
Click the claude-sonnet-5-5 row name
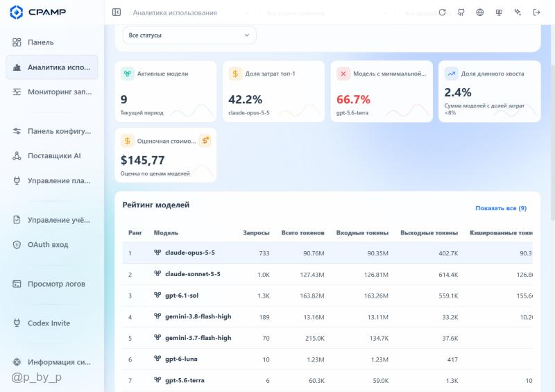pos(193,274)
